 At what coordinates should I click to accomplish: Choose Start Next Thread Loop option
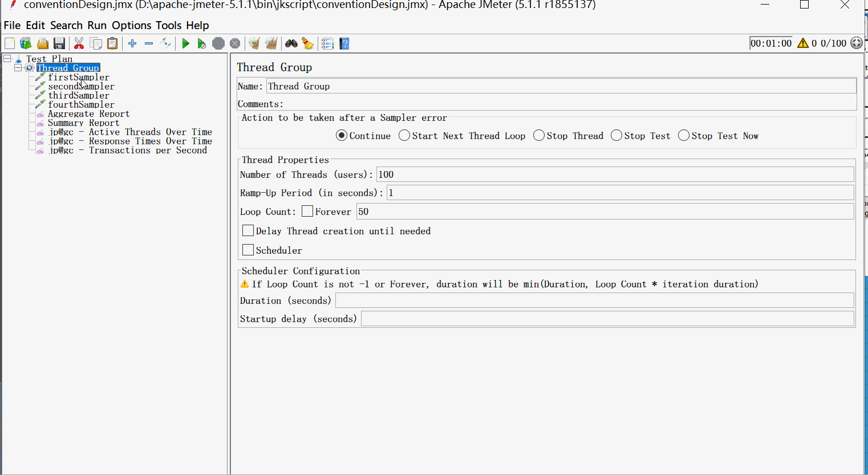pos(404,136)
